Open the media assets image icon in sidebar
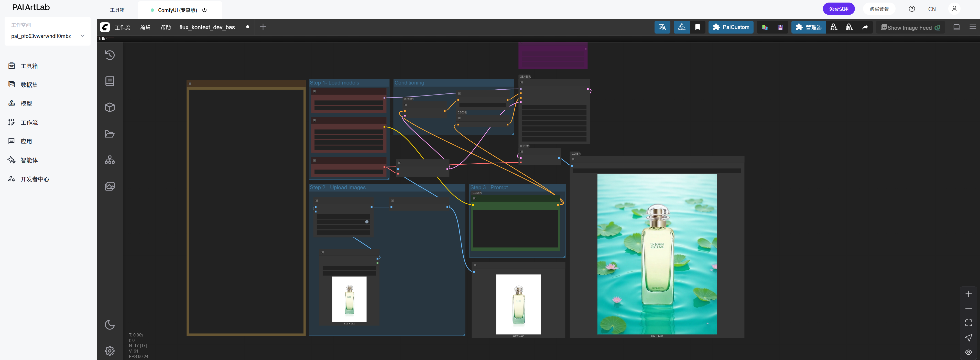 pos(110,186)
